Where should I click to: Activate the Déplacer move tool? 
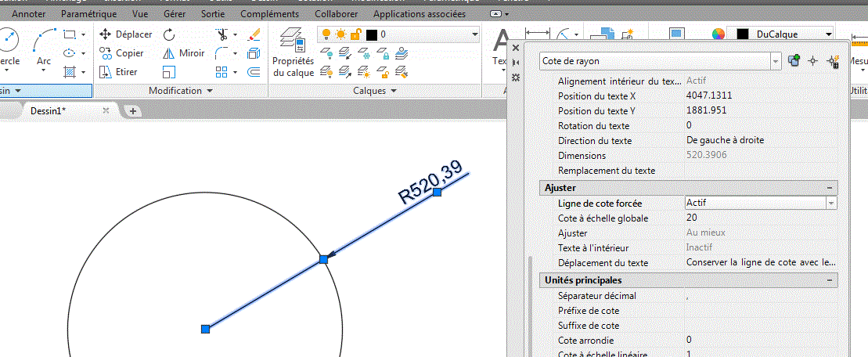tap(126, 34)
